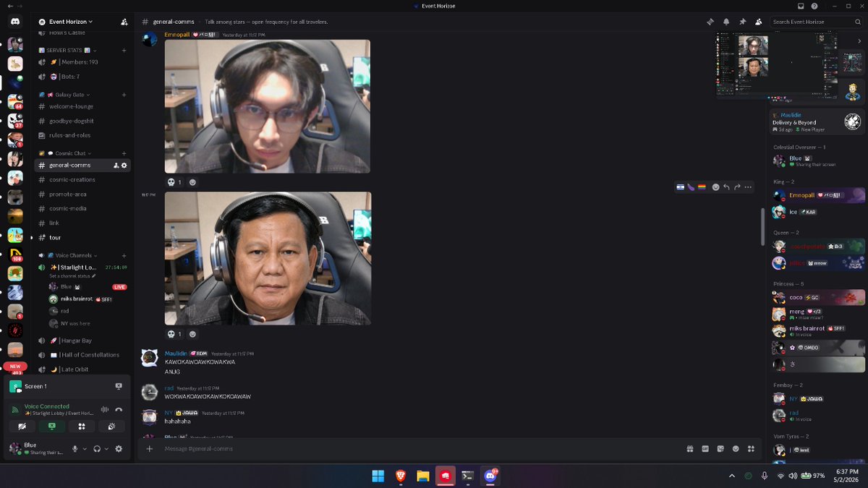
Task: Disconnect from voice call icon
Action: click(x=119, y=409)
